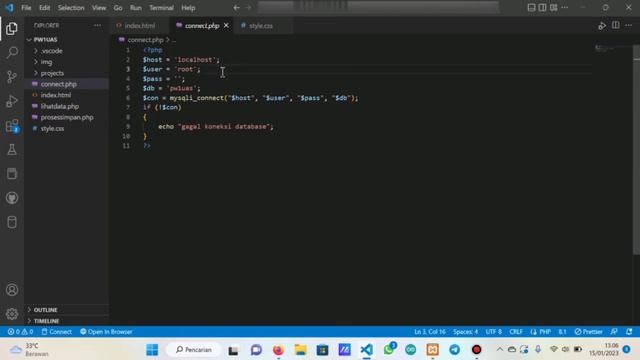This screenshot has height=360, width=640.
Task: Open the Customize Layout icon
Action: [553, 8]
